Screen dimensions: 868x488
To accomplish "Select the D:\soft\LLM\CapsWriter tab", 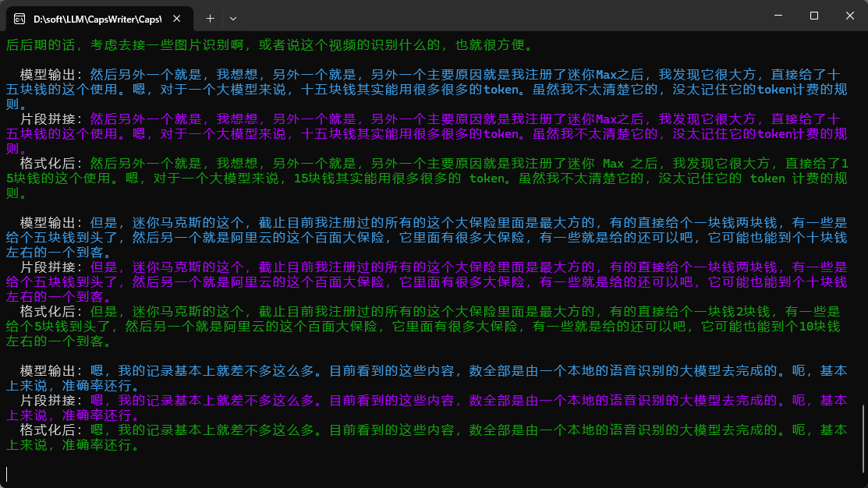I will 100,19.
